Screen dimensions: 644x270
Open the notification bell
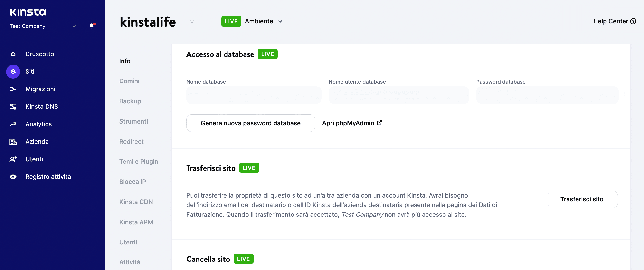coord(92,26)
